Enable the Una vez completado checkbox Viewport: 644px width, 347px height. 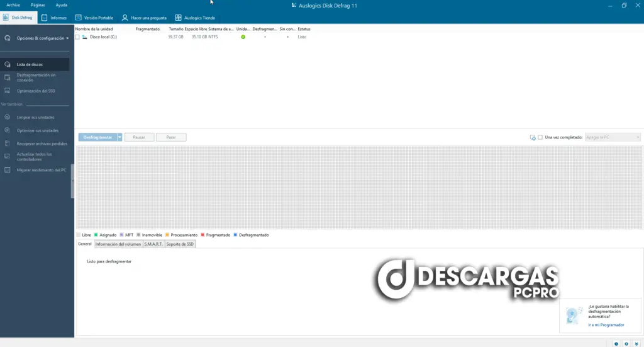click(x=540, y=137)
